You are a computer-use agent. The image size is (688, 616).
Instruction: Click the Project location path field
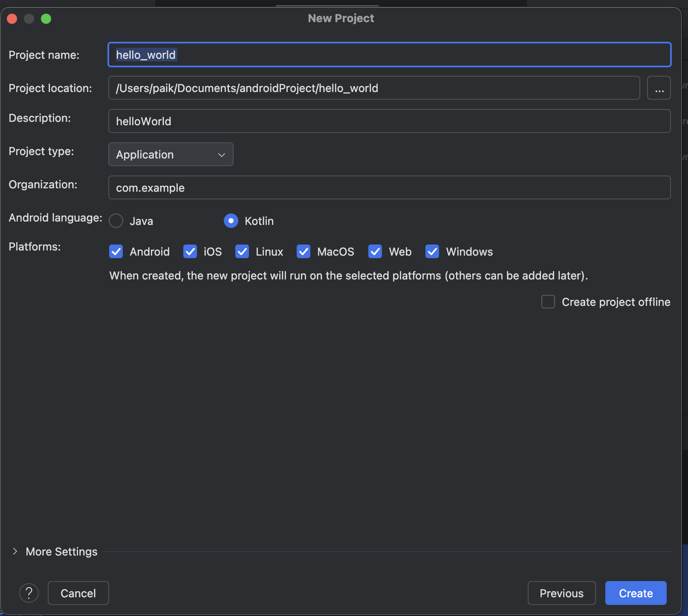pos(374,88)
